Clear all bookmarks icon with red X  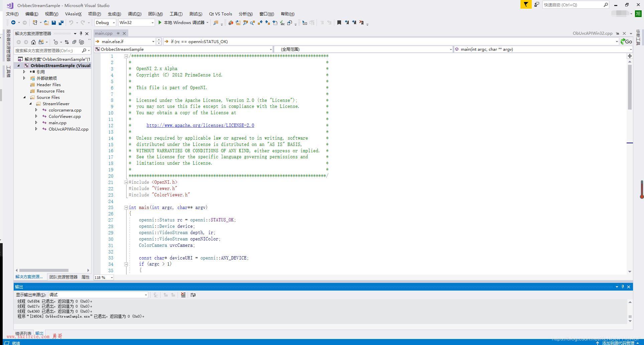click(361, 23)
